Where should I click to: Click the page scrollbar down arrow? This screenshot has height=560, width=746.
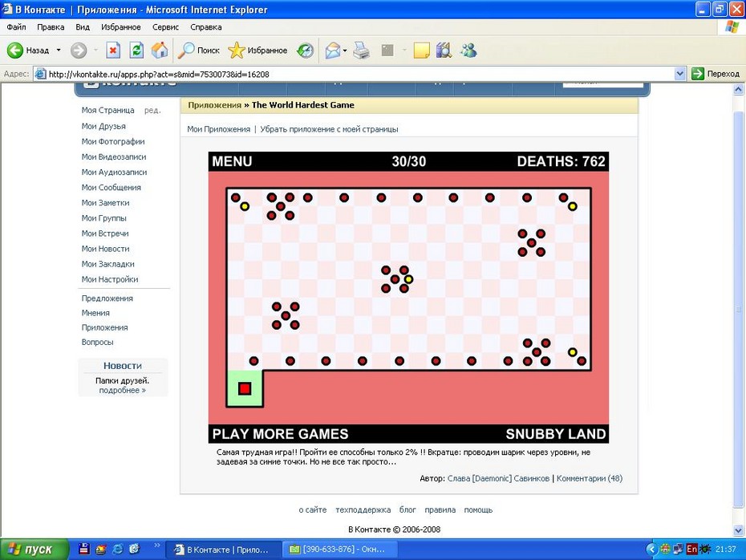pyautogui.click(x=739, y=530)
